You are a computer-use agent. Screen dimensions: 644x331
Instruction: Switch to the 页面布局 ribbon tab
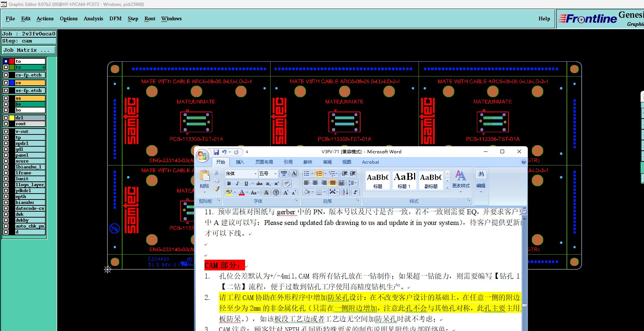(x=264, y=162)
